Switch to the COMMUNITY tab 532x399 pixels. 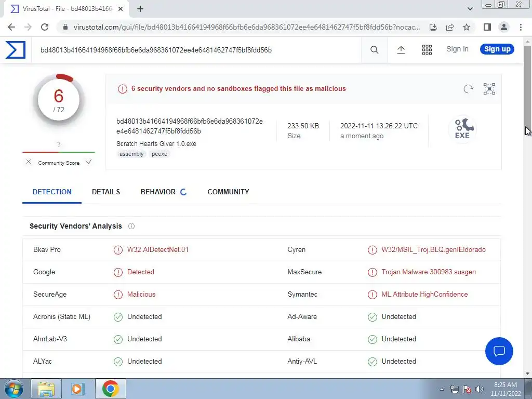[x=228, y=192]
